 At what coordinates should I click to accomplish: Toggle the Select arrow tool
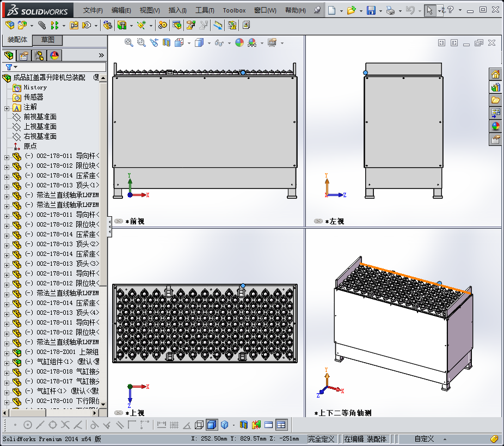pyautogui.click(x=429, y=10)
